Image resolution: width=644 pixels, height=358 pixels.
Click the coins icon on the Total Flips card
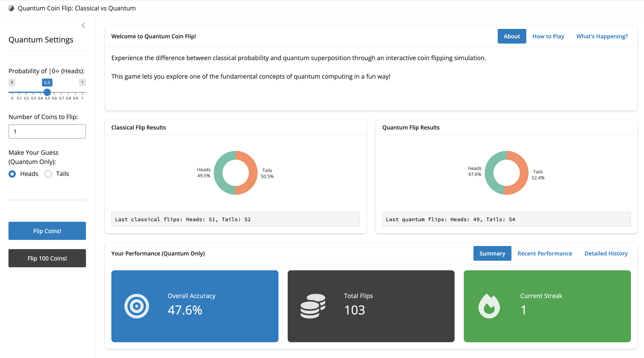[x=312, y=306]
